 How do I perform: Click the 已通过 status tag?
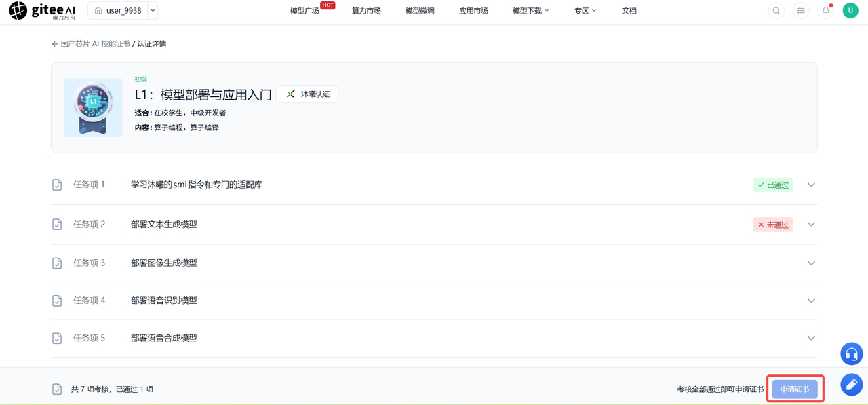tap(773, 185)
